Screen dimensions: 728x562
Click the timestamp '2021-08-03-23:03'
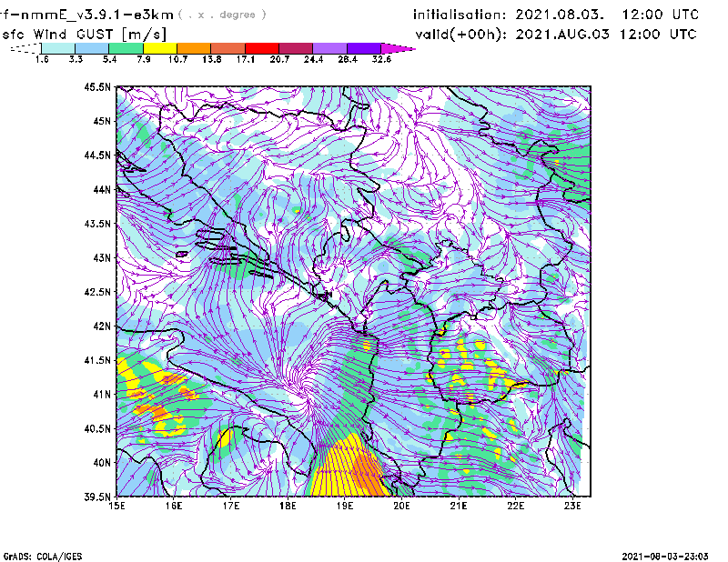coord(665,557)
